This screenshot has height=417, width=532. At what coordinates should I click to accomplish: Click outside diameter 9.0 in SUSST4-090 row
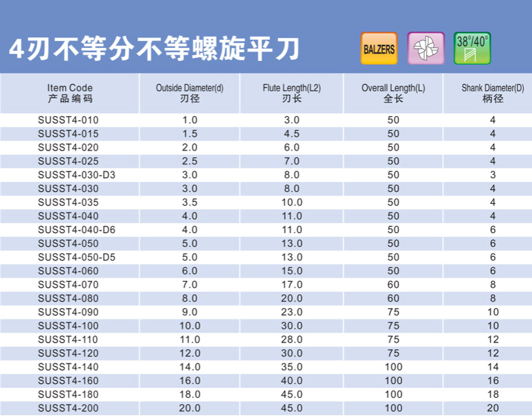click(190, 312)
